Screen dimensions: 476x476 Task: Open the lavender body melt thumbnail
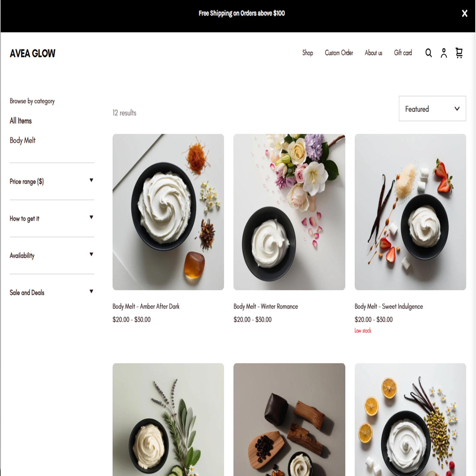coord(168,419)
